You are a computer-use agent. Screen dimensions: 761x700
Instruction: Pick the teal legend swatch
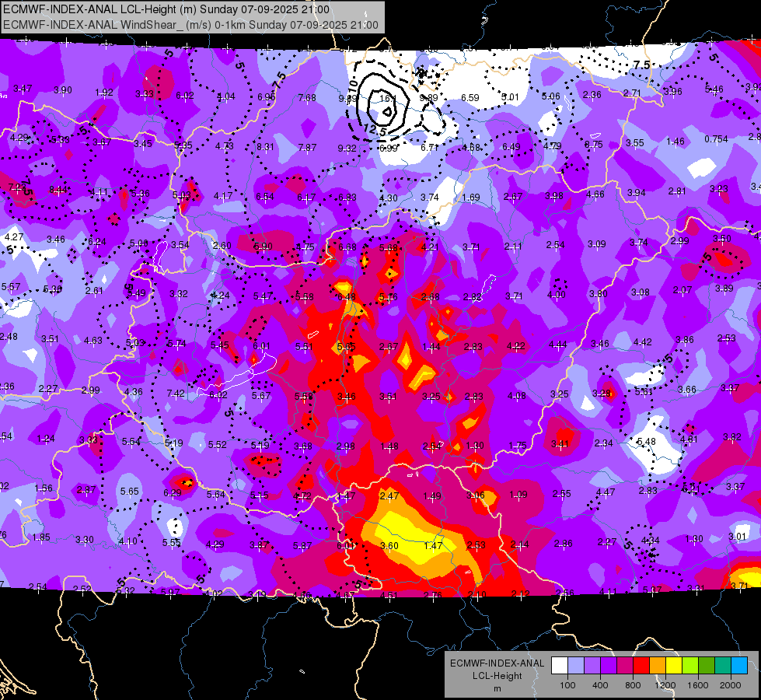pyautogui.click(x=723, y=665)
